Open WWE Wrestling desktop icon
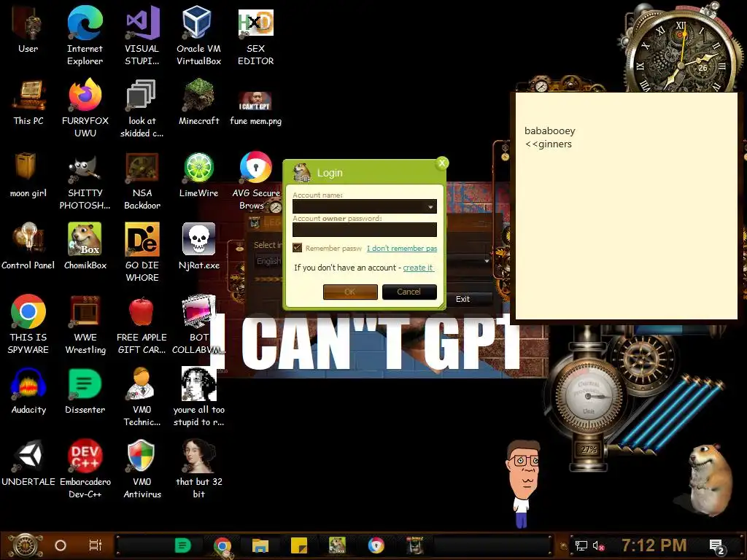Viewport: 747px width, 560px height. click(x=85, y=324)
